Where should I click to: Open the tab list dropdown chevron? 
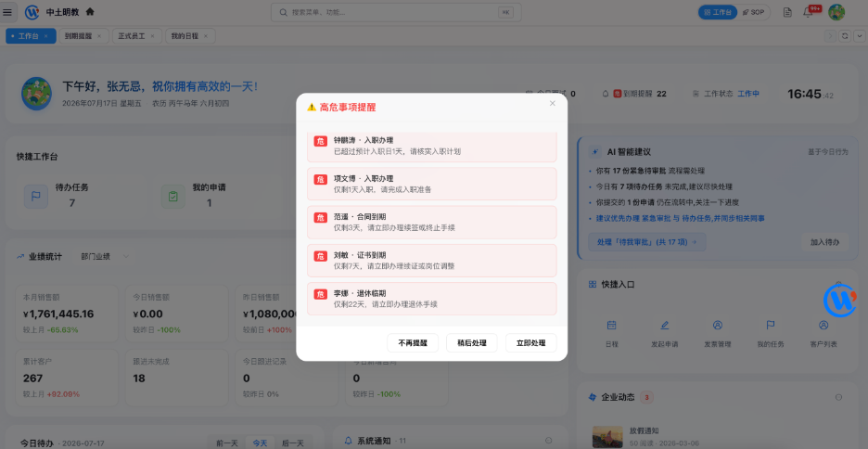(859, 36)
